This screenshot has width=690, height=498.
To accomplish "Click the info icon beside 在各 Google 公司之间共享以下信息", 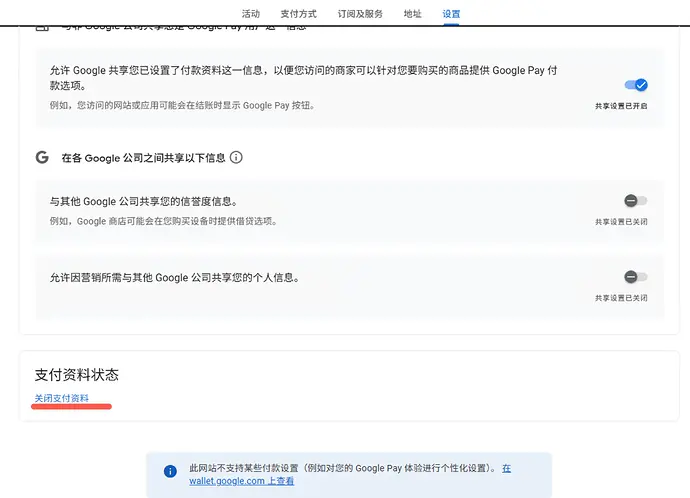I will click(236, 157).
